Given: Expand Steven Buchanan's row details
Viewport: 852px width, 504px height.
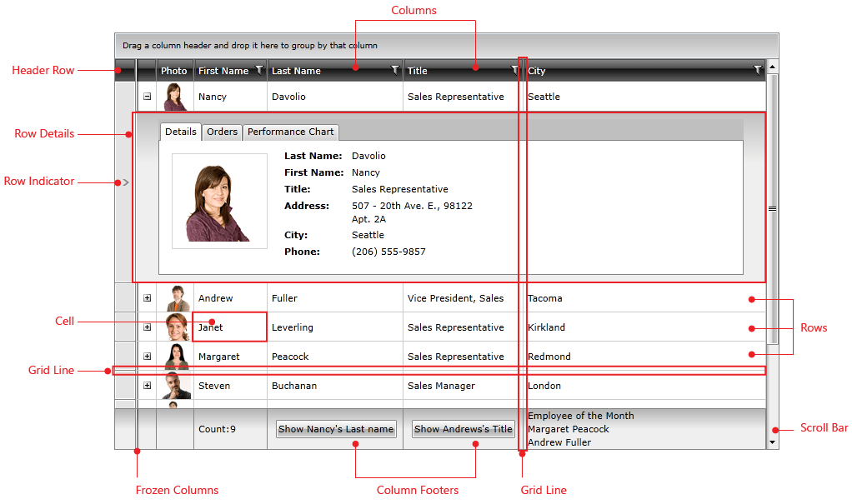Looking at the screenshot, I should tap(147, 385).
